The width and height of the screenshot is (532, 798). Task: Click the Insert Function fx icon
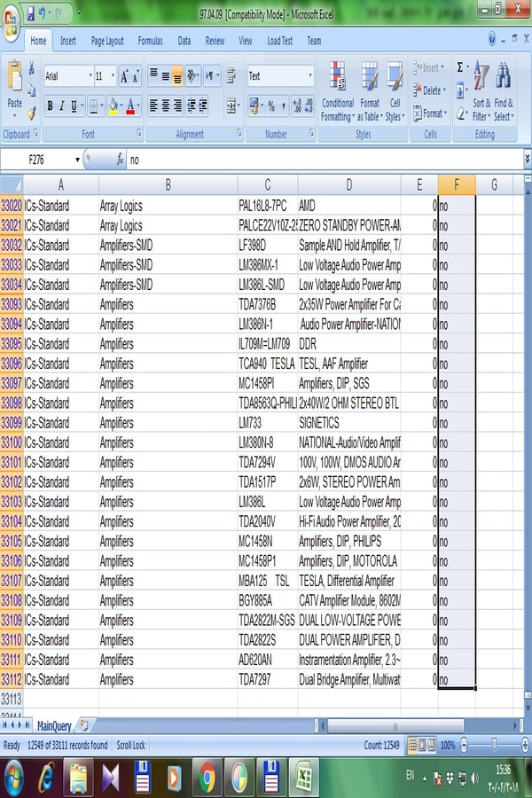coord(120,160)
